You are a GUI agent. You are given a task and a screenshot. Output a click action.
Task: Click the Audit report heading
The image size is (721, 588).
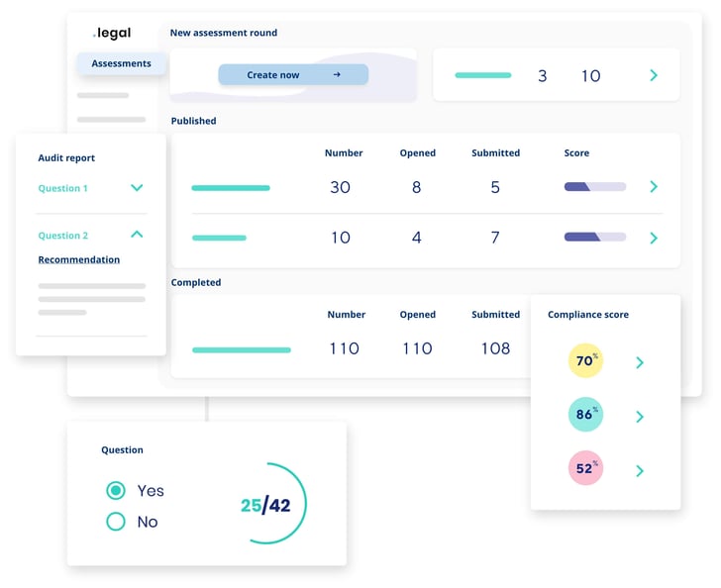coord(66,157)
